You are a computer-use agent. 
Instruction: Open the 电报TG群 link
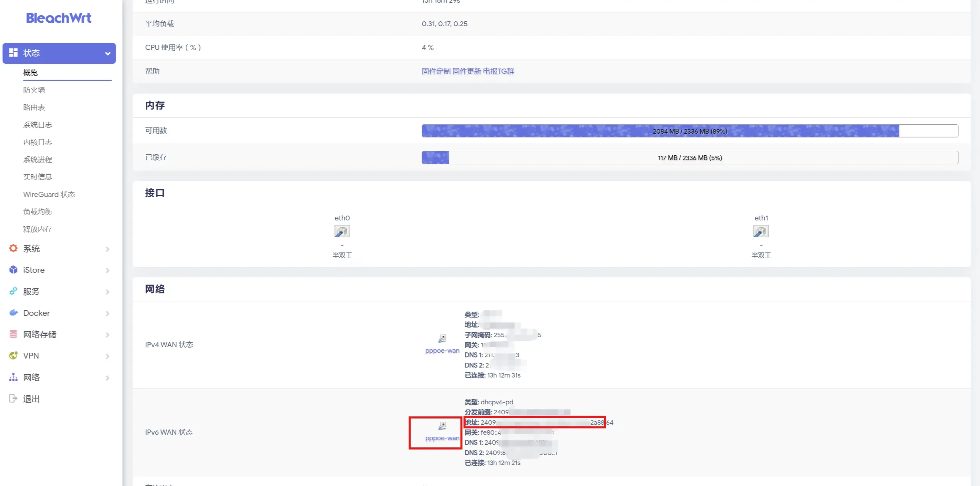(498, 71)
